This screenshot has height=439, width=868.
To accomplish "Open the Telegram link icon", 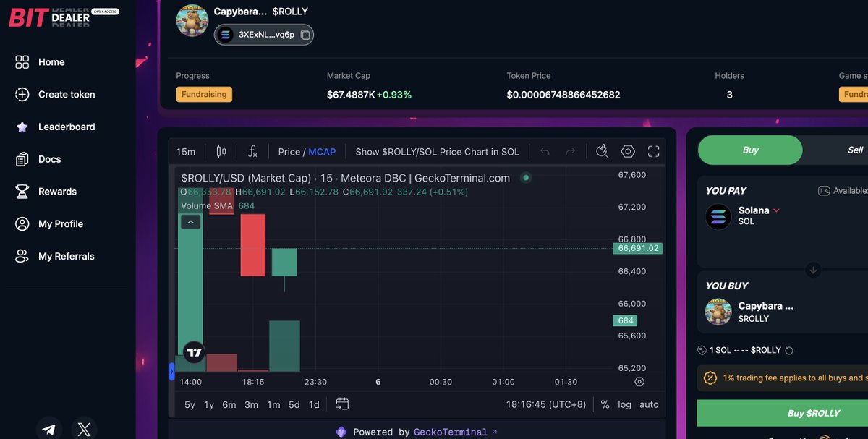I will [x=48, y=430].
